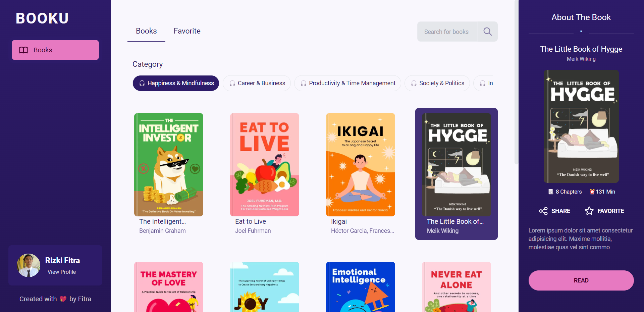The width and height of the screenshot is (644, 312).
Task: Open the Joy cover
Action: pyautogui.click(x=265, y=287)
